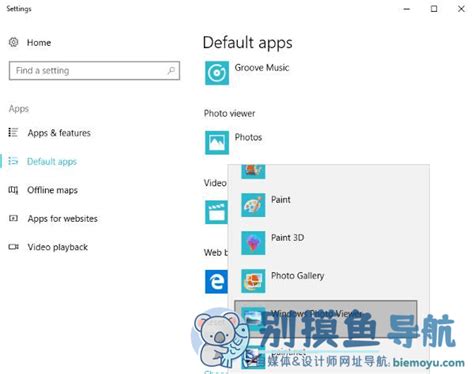
Task: Close the Settings window
Action: (x=461, y=9)
